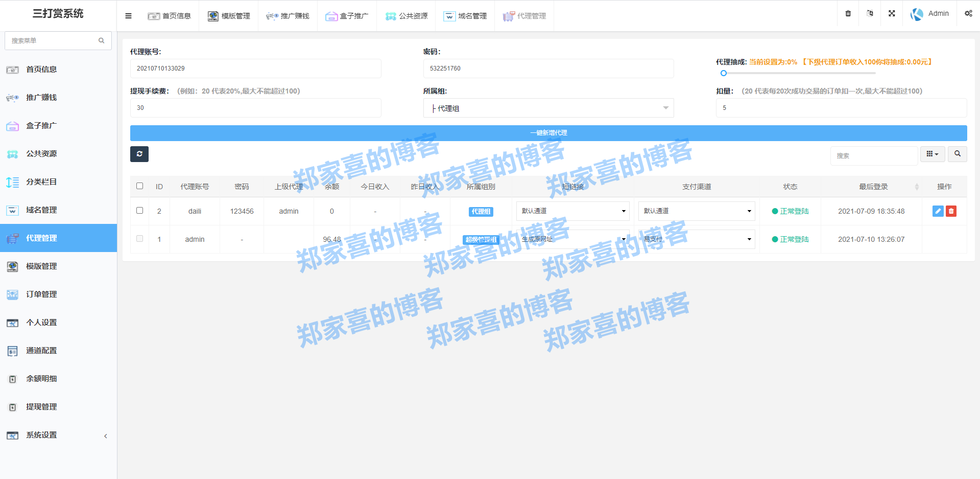Open 首页信息 in the sidebar
Screen dimensions: 980x479
tap(58, 70)
